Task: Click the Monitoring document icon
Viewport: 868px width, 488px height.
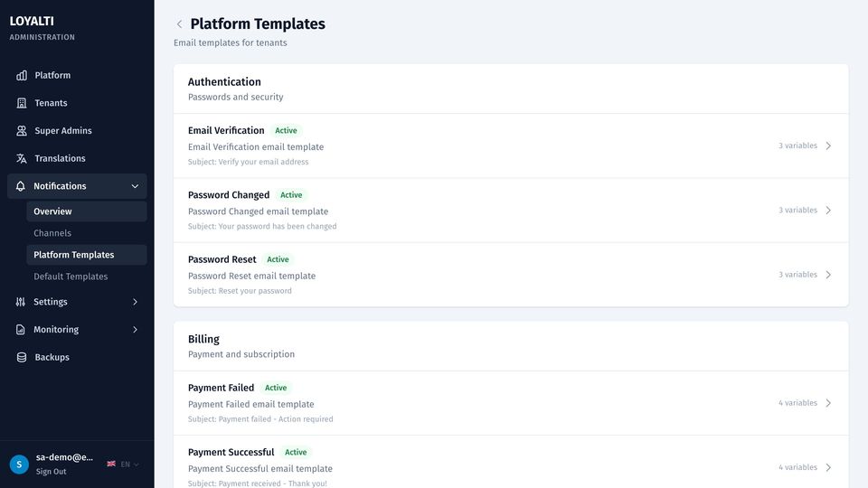Action: coord(21,329)
